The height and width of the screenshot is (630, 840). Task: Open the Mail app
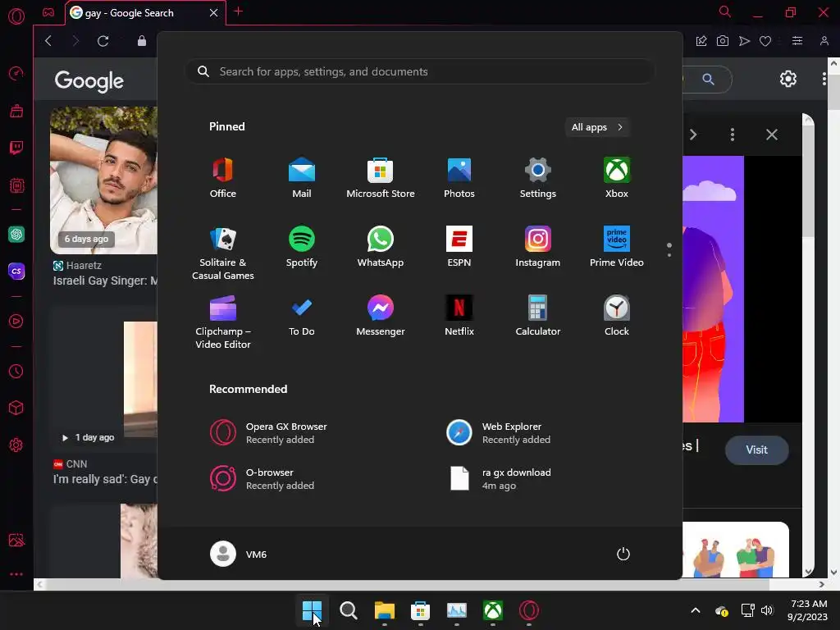302,178
